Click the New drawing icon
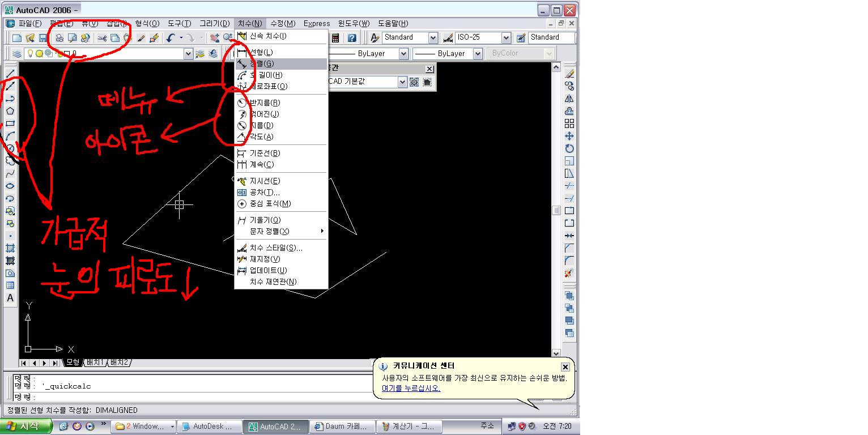This screenshot has height=435, width=868. pyautogui.click(x=17, y=38)
